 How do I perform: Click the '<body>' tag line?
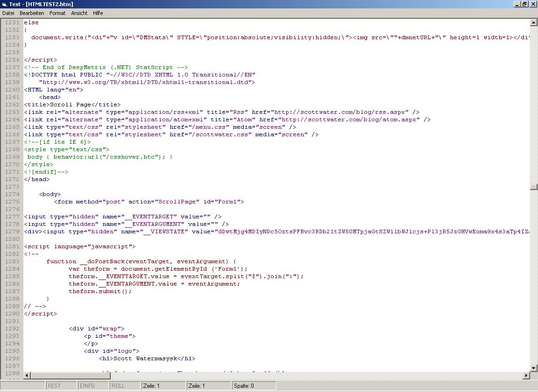[50, 194]
